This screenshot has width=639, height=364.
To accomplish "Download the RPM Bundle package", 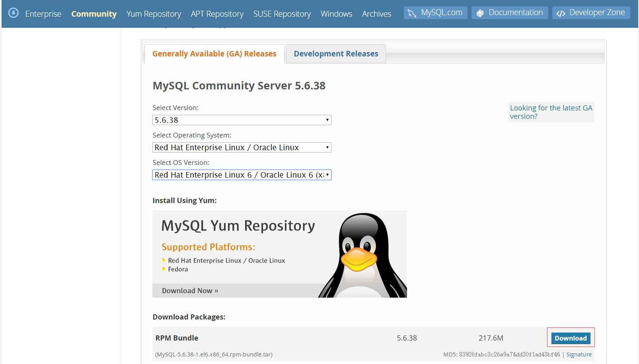I will tap(570, 338).
